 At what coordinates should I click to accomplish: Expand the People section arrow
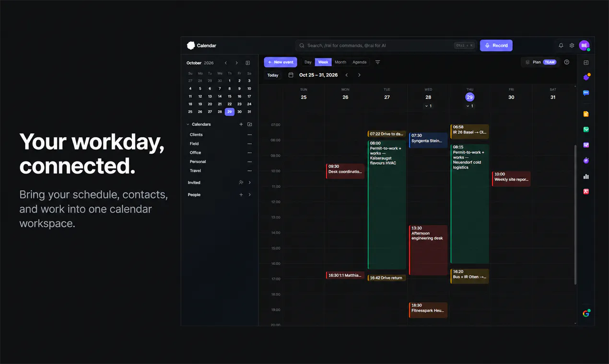click(249, 195)
